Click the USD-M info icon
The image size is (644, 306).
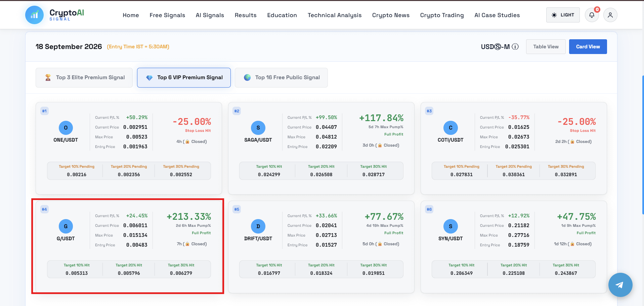(x=515, y=47)
